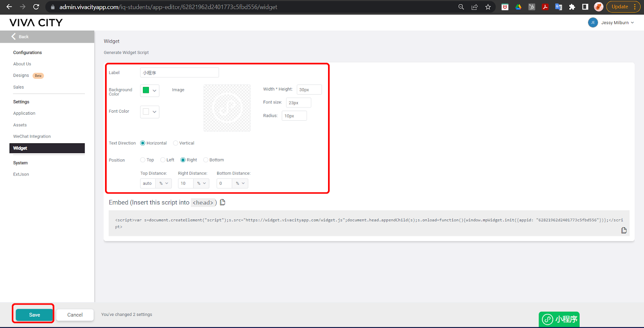Click the Adobe Acrobat extension icon

point(545,7)
